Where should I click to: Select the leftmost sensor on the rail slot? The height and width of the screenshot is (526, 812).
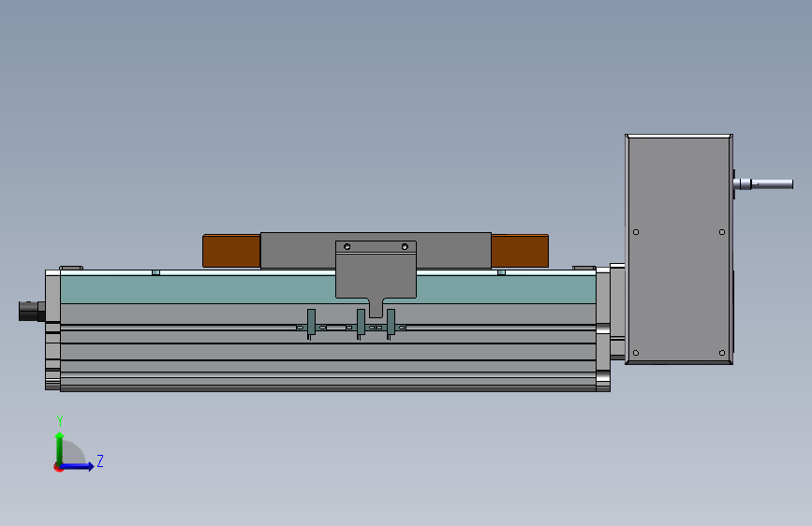[311, 323]
